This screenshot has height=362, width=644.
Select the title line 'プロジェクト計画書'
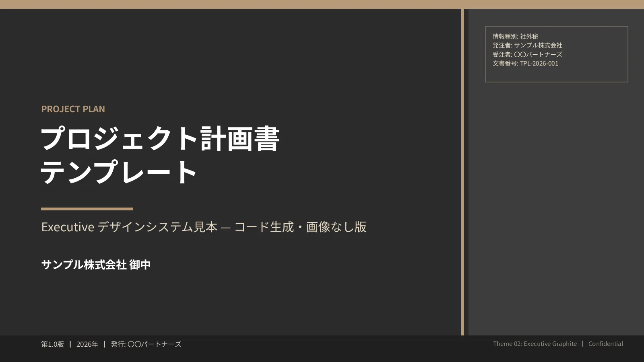point(160,138)
